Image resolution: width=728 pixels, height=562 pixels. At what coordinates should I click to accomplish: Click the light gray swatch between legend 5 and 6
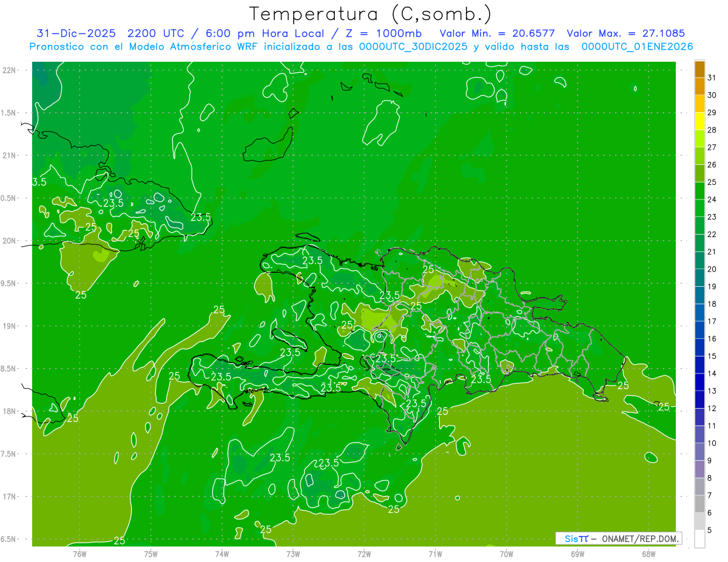click(x=699, y=521)
